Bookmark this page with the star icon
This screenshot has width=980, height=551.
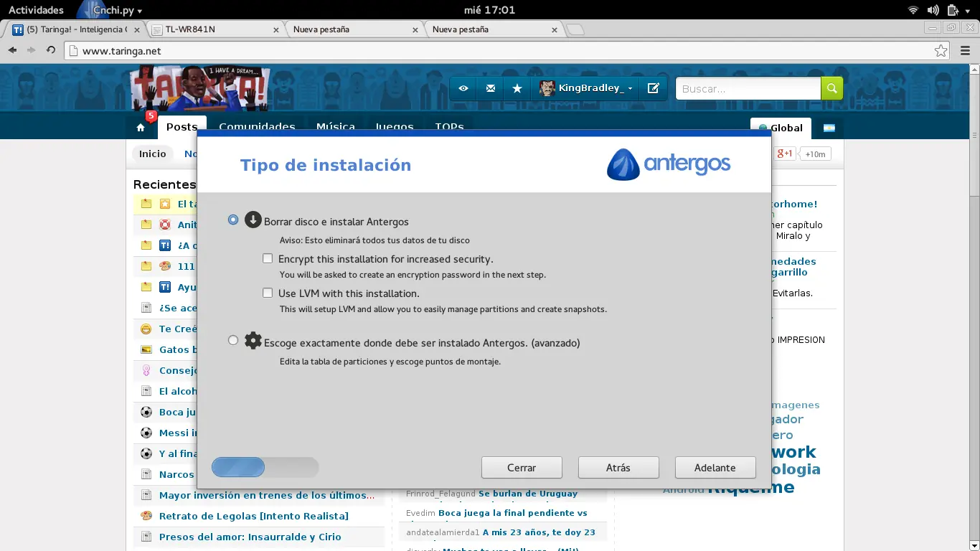[x=941, y=51]
